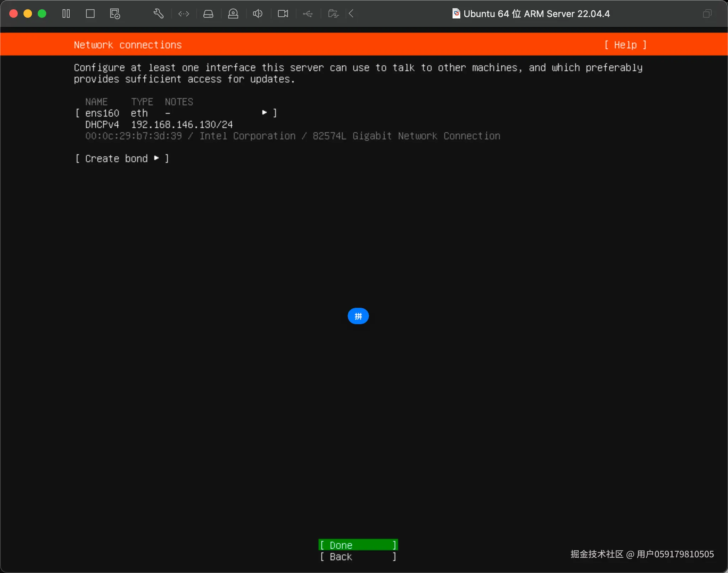
Task: Pause the virtual machine
Action: click(x=66, y=14)
